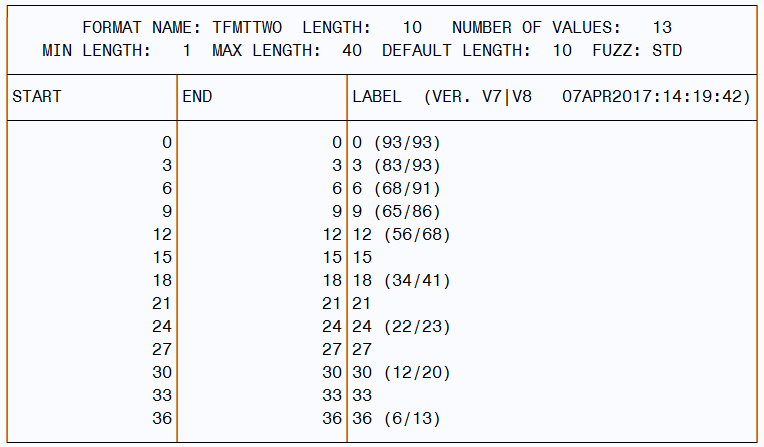Select value 27 in the END column
Viewport: 764px width, 447px height.
[x=332, y=350]
